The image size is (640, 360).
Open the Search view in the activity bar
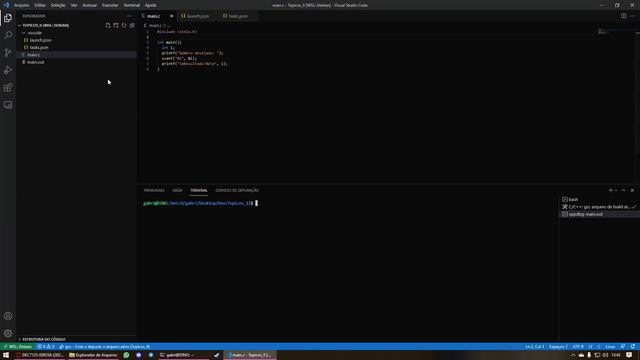(x=8, y=35)
